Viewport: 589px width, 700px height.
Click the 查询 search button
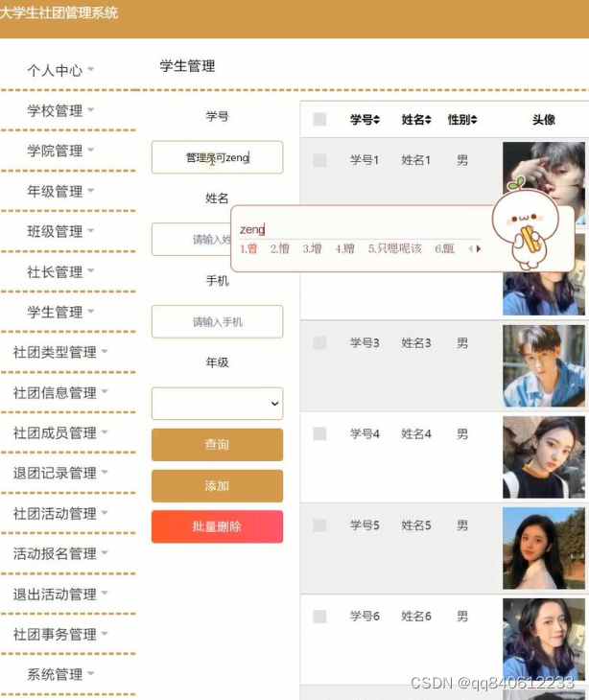coord(217,445)
